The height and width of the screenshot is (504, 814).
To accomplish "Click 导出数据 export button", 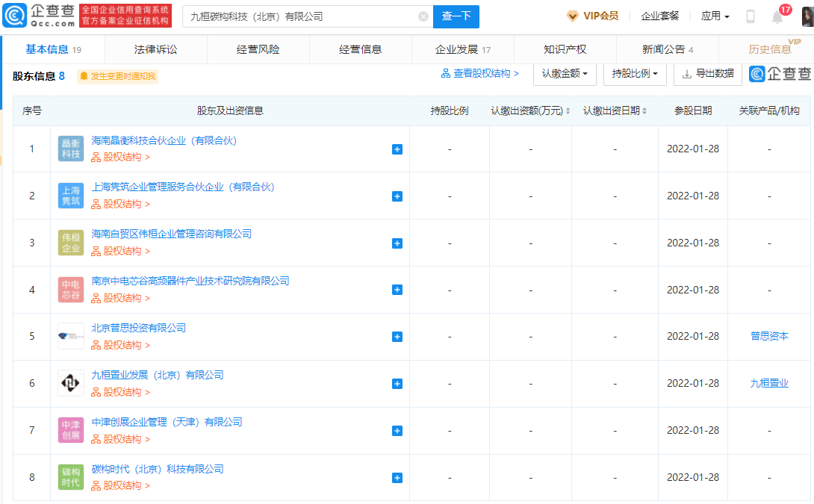I will [x=707, y=74].
